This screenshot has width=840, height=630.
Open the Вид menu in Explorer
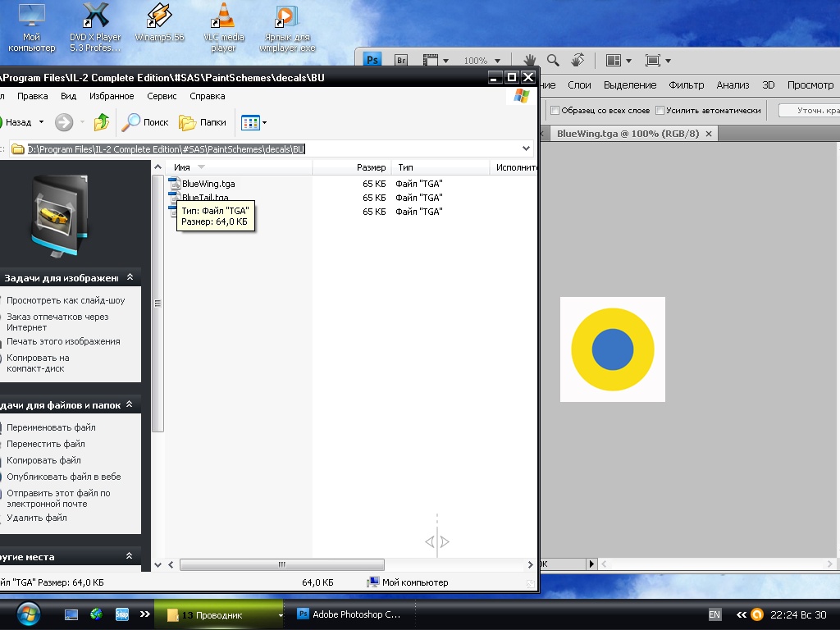[69, 96]
